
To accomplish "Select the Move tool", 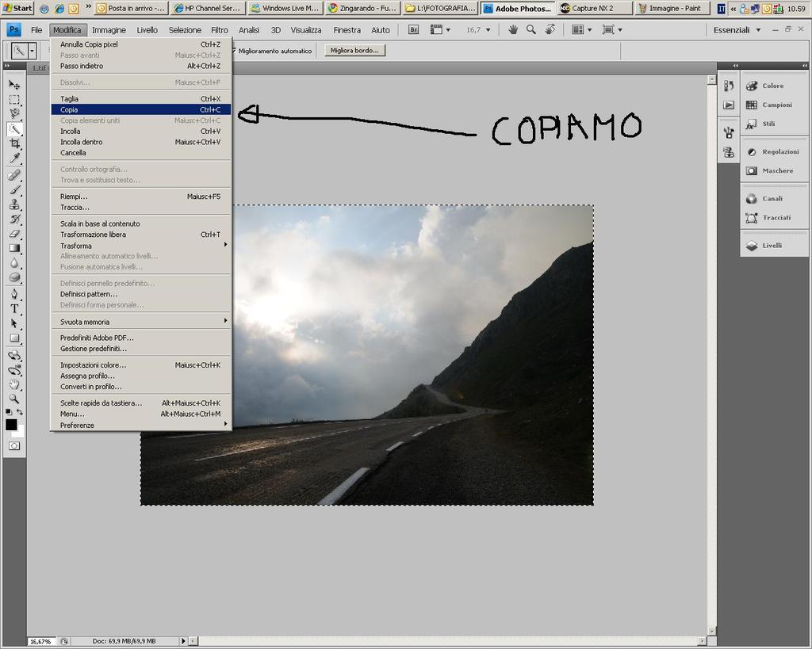I will click(x=14, y=85).
